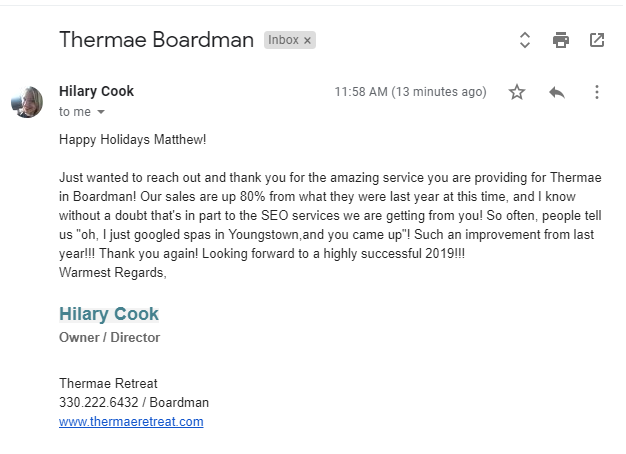Open the www.thermaeretreat.com link

pyautogui.click(x=131, y=422)
